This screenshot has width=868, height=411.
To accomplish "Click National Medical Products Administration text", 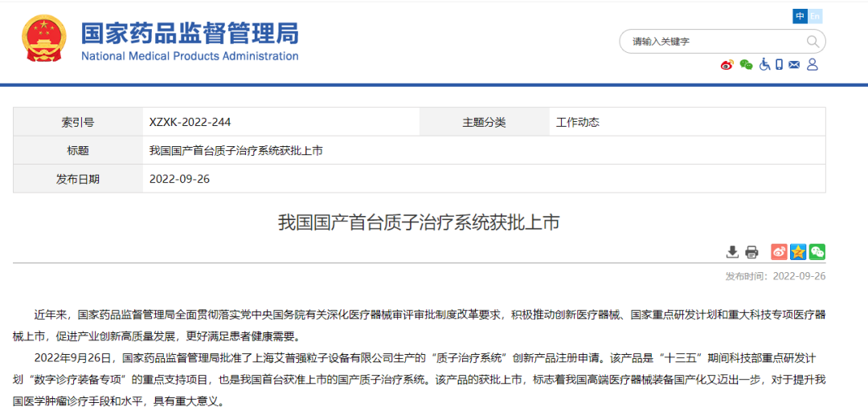I will coord(190,56).
